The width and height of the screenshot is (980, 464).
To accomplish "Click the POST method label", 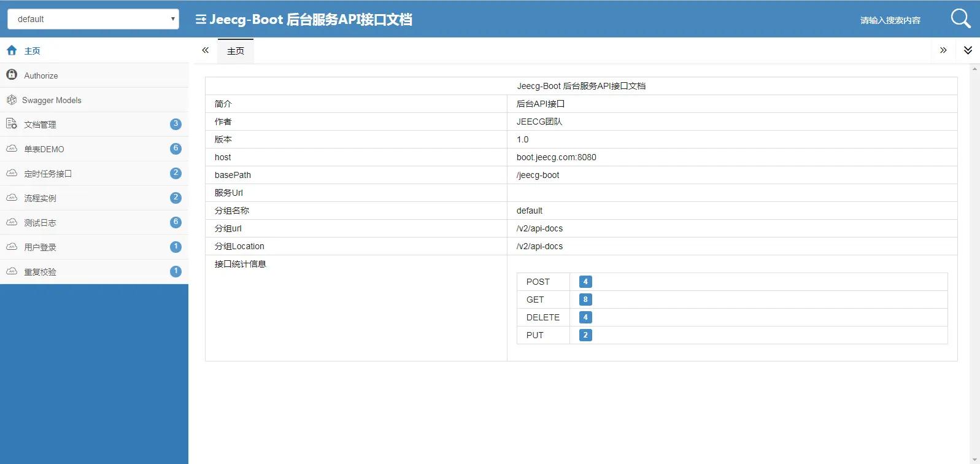I will coord(538,282).
